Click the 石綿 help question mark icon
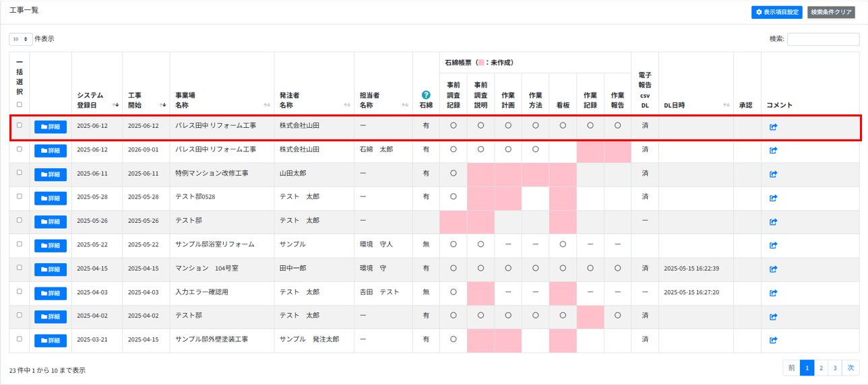Screen dimensions: 868x385 [425, 95]
